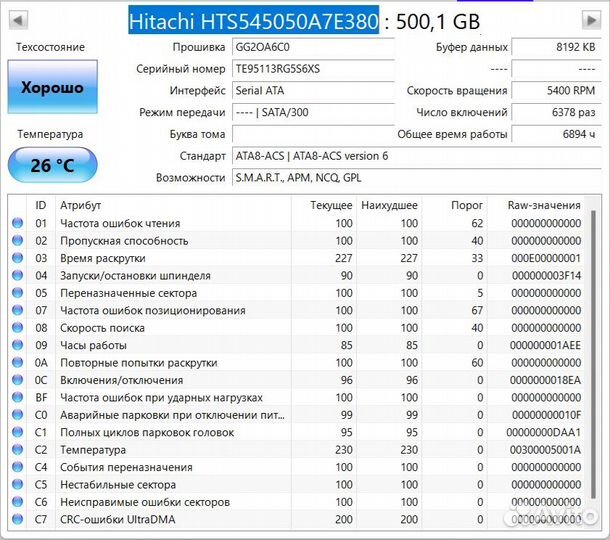
Task: Click the Буфер данных value 8192 KB
Action: point(556,47)
